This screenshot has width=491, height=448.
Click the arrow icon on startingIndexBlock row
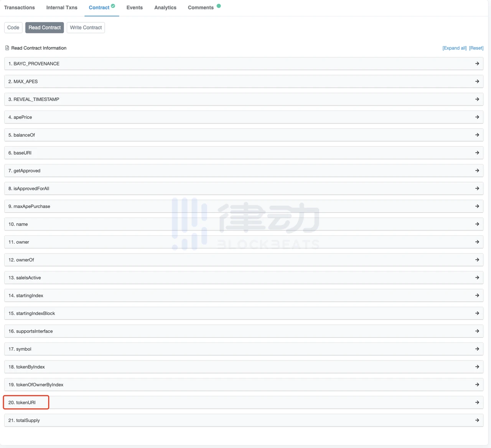(x=477, y=313)
